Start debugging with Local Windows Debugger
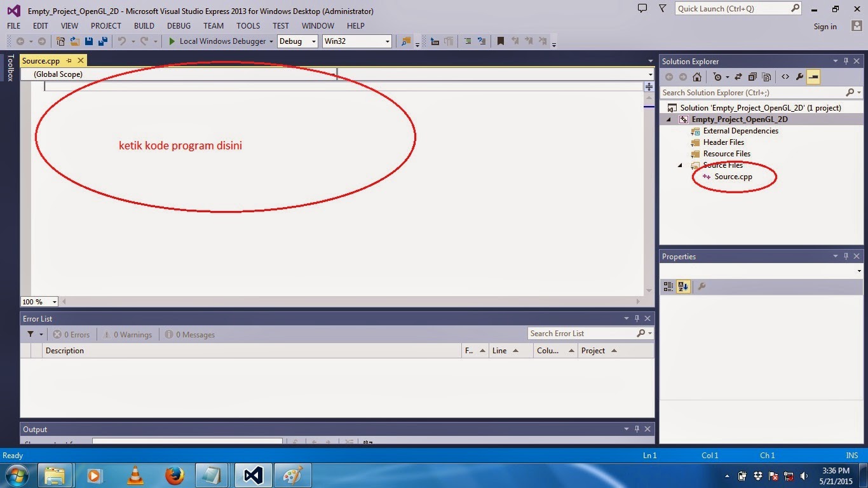Screen dimensions: 868x488 click(x=219, y=41)
